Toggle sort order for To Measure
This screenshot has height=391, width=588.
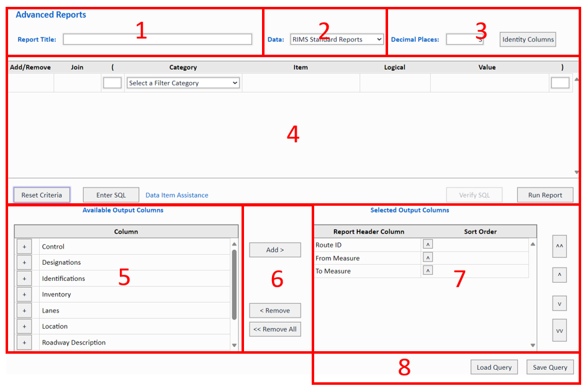pyautogui.click(x=428, y=270)
